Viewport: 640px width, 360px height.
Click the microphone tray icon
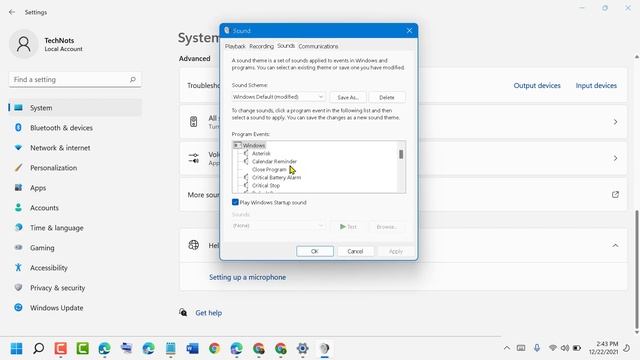pos(537,348)
